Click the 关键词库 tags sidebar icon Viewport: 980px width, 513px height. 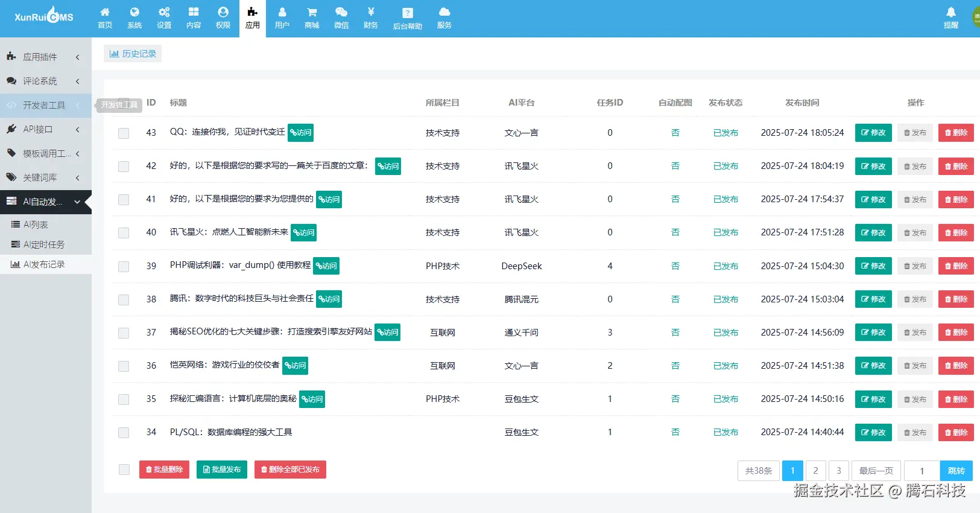pyautogui.click(x=11, y=177)
